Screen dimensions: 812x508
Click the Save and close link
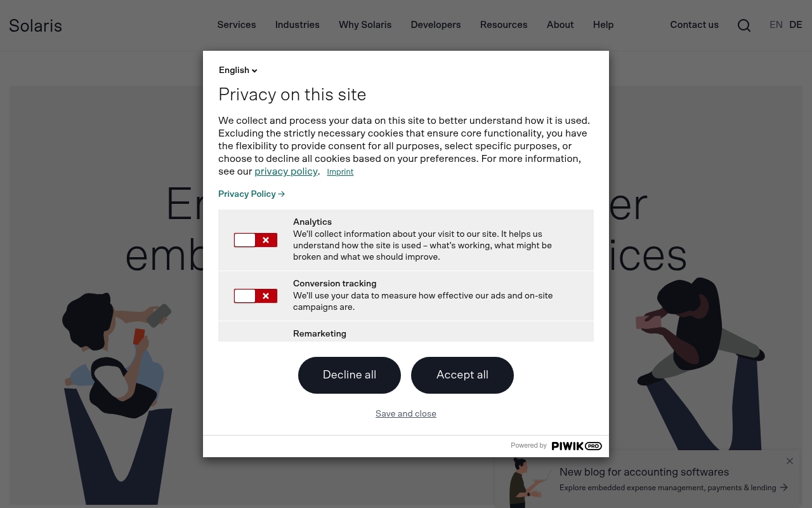point(406,414)
